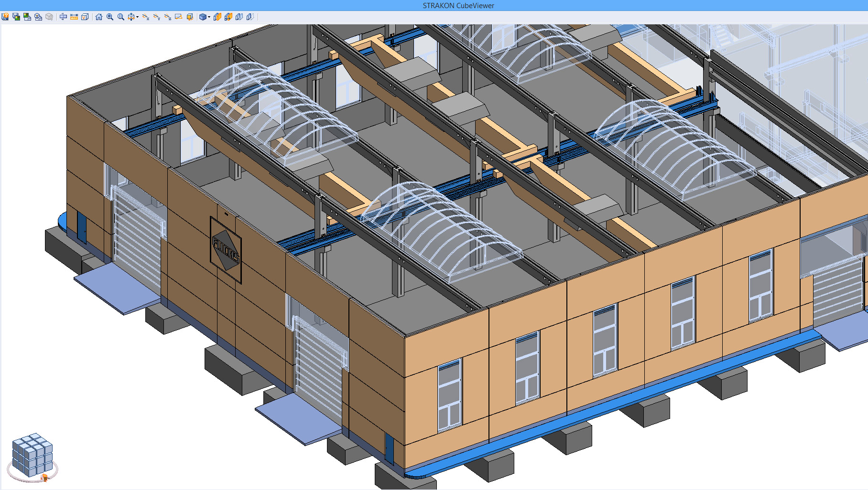Click the navigation cube in bottom-left corner
Screen dimensions: 868x490
[x=32, y=454]
